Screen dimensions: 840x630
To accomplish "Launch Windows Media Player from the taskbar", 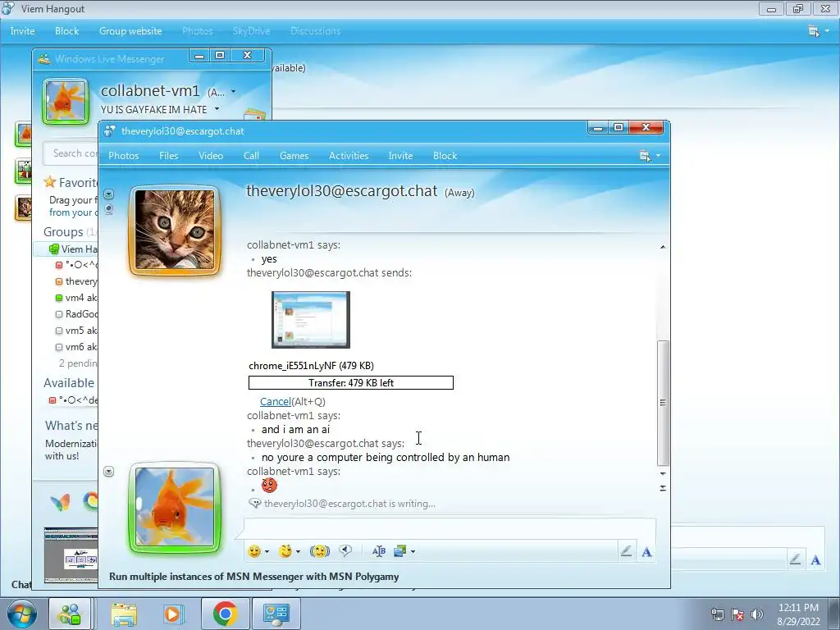I will click(x=172, y=614).
